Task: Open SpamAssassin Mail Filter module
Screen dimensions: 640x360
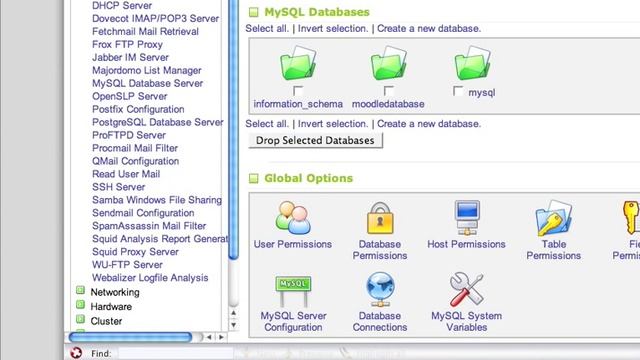Action: 149,226
